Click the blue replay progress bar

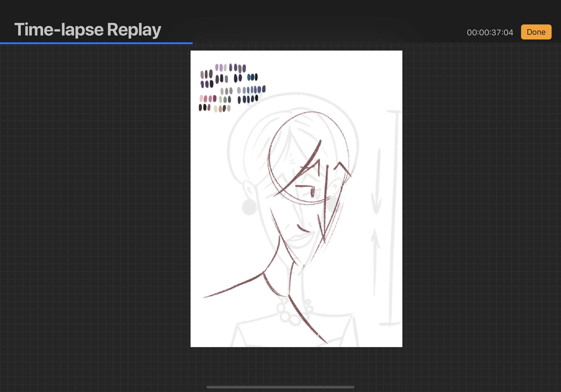point(96,43)
